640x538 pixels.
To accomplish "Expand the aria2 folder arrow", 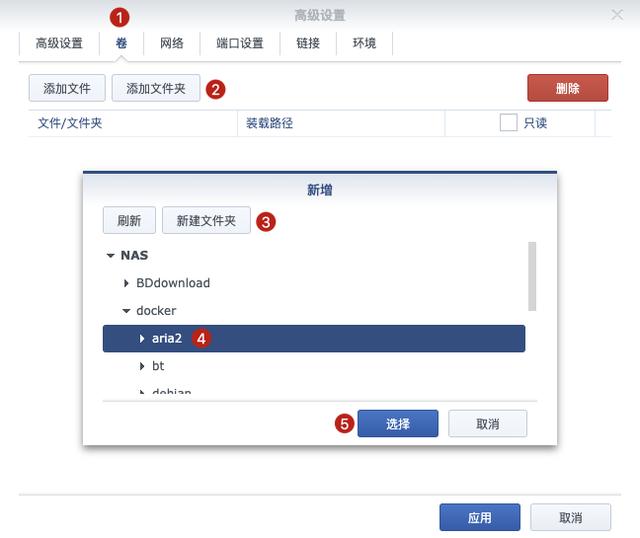I will click(142, 338).
